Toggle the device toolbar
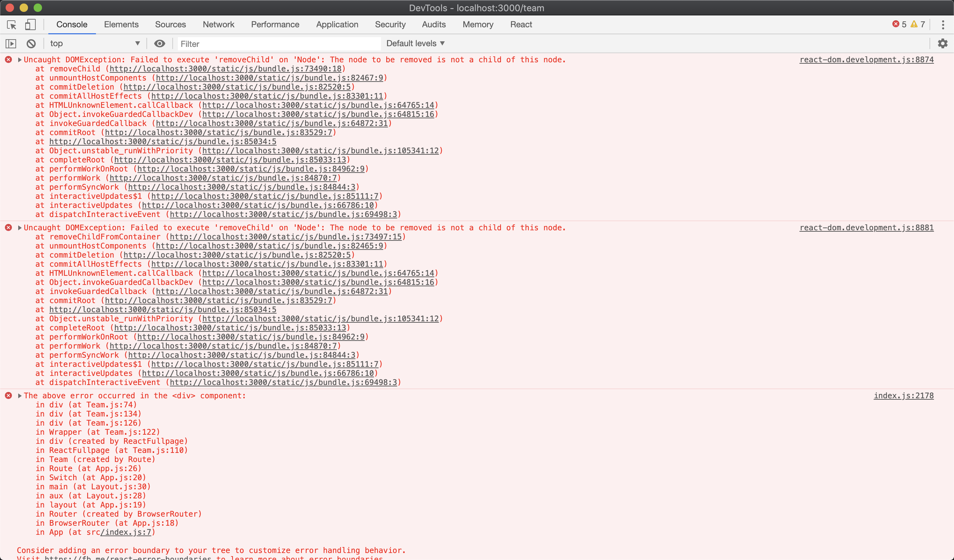This screenshot has width=954, height=560. tap(30, 24)
